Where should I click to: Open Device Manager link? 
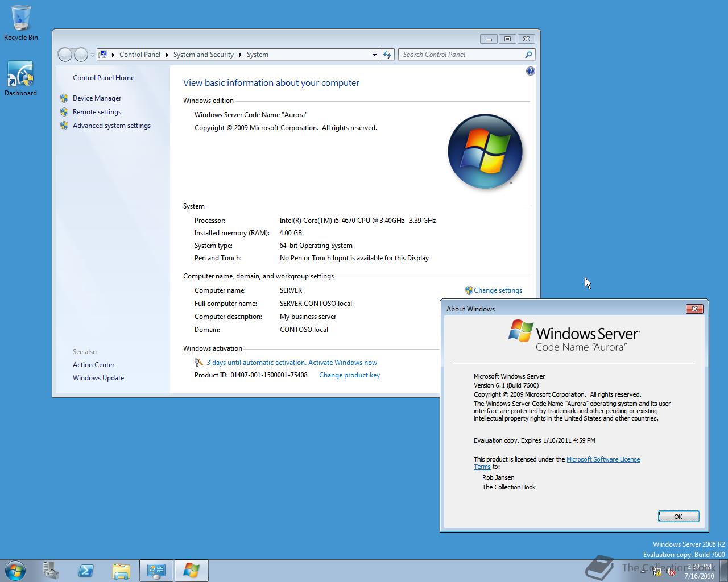97,98
